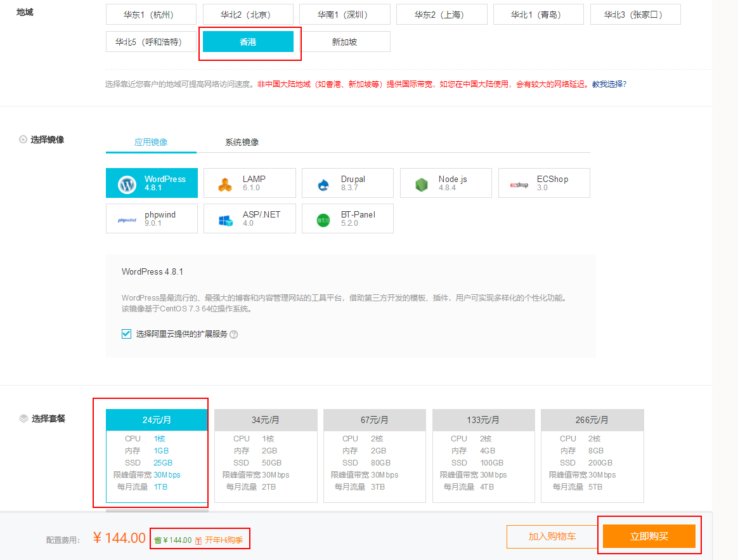Uncheck 选择阿里云提供的扩展服务 checkbox

[x=126, y=334]
